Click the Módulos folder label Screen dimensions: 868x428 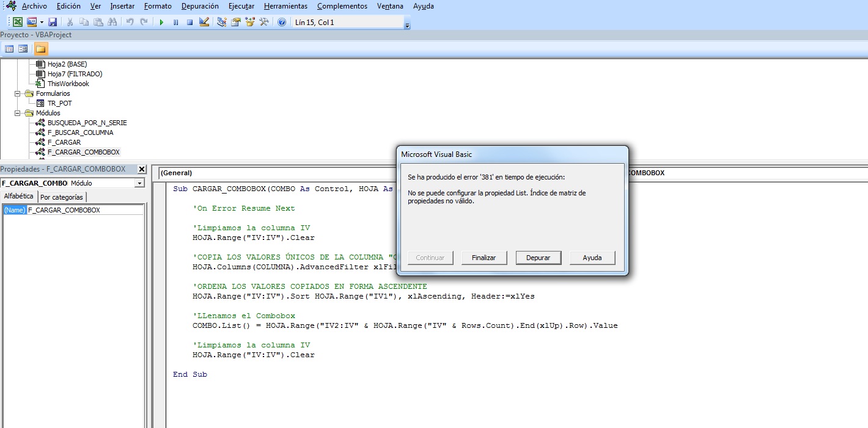pyautogui.click(x=48, y=113)
